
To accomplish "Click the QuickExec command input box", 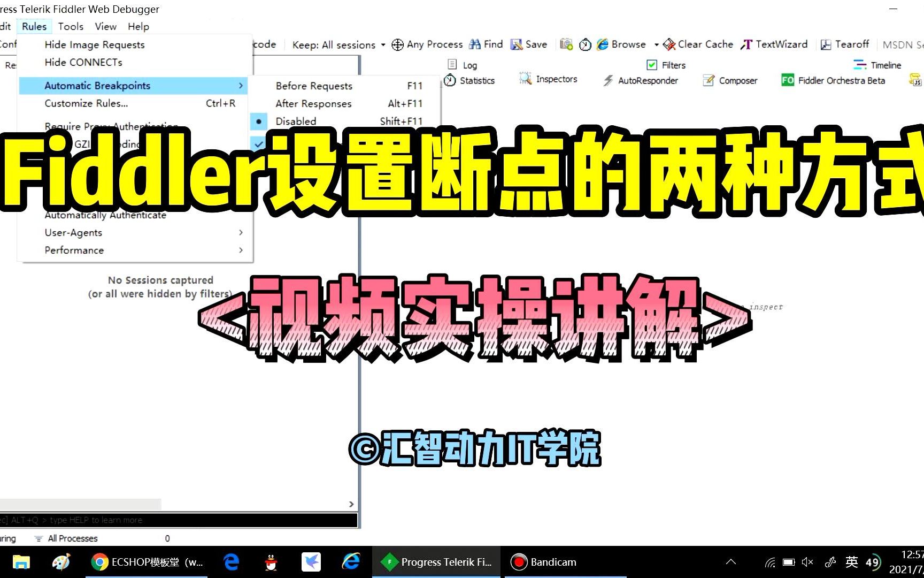I will [178, 520].
